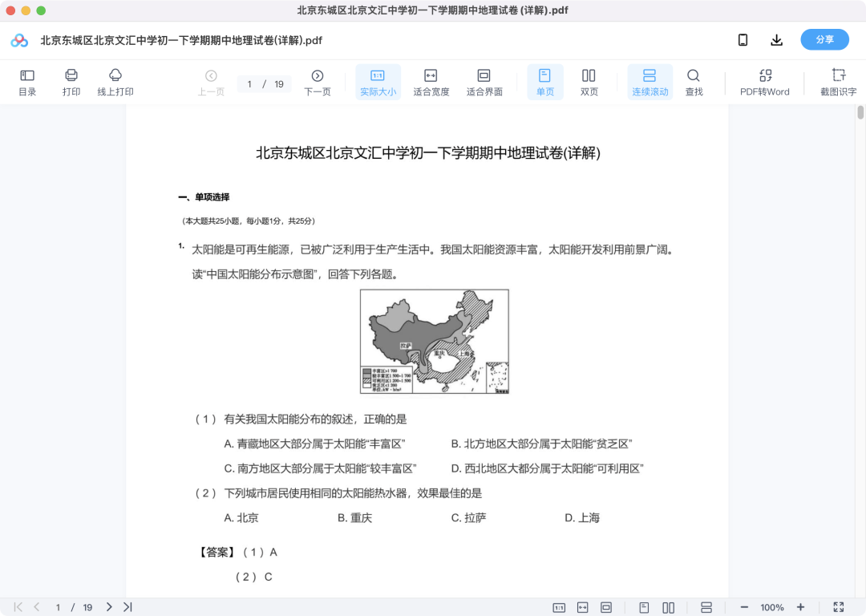Click bottom bar fit page icon
Screen dimensions: 866x616
click(606, 608)
